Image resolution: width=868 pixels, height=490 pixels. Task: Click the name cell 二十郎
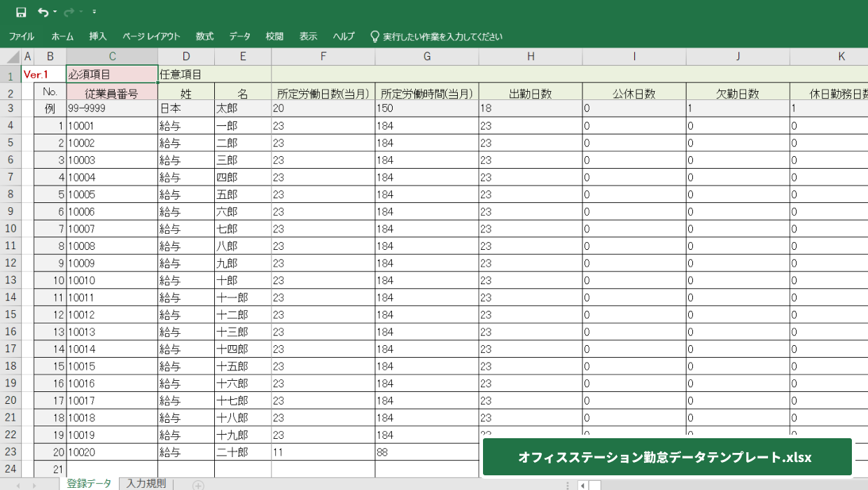pyautogui.click(x=243, y=452)
